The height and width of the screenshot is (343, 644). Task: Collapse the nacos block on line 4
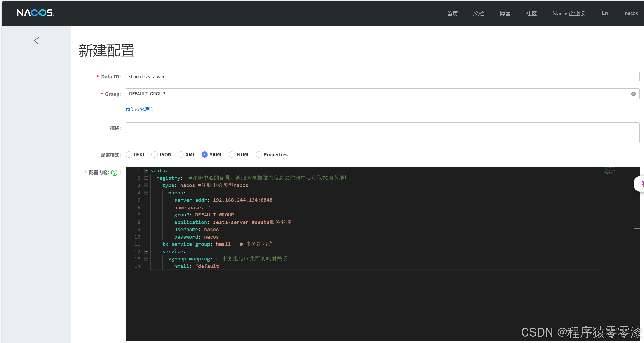(146, 193)
